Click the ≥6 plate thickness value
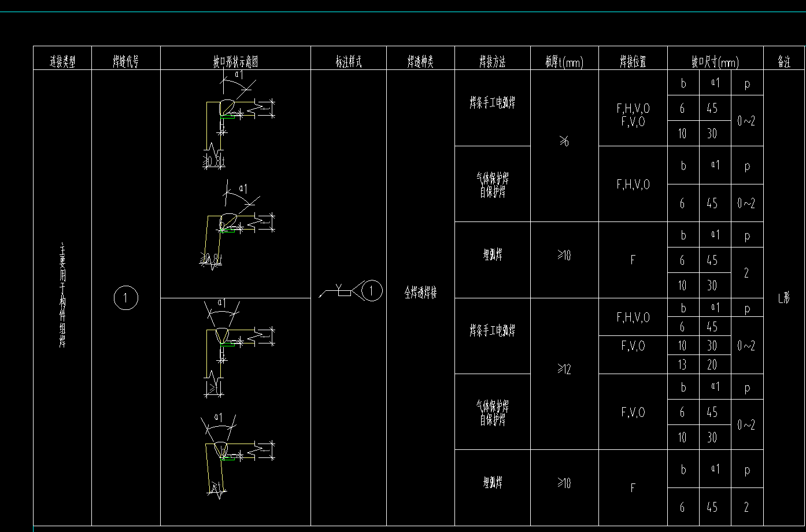Image resolution: width=806 pixels, height=532 pixels. tap(564, 141)
